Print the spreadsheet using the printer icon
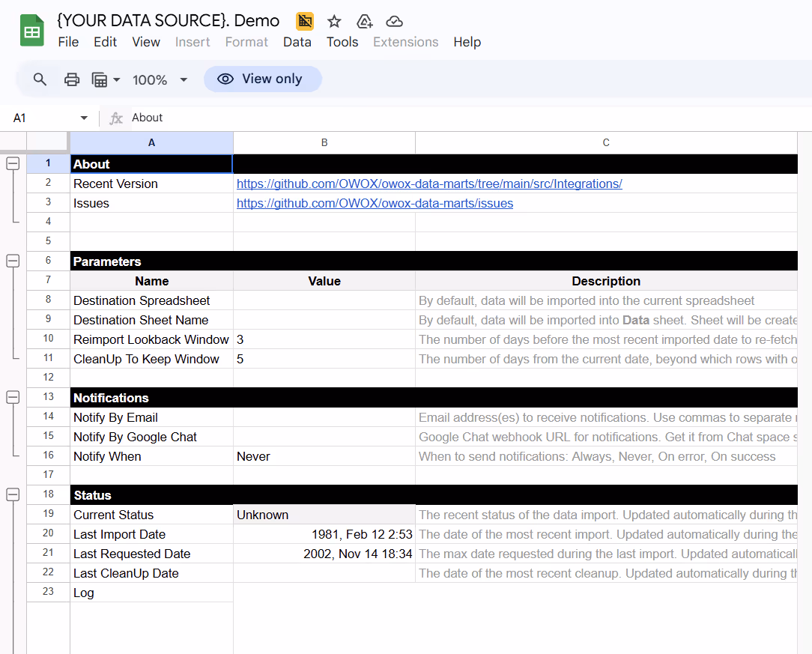 click(71, 79)
